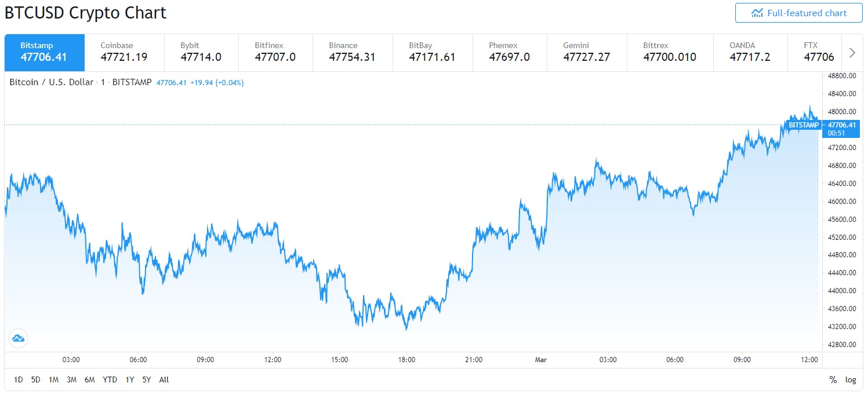Toggle percentage scale on the price axis
Image resolution: width=868 pixels, height=394 pixels.
pyautogui.click(x=833, y=380)
